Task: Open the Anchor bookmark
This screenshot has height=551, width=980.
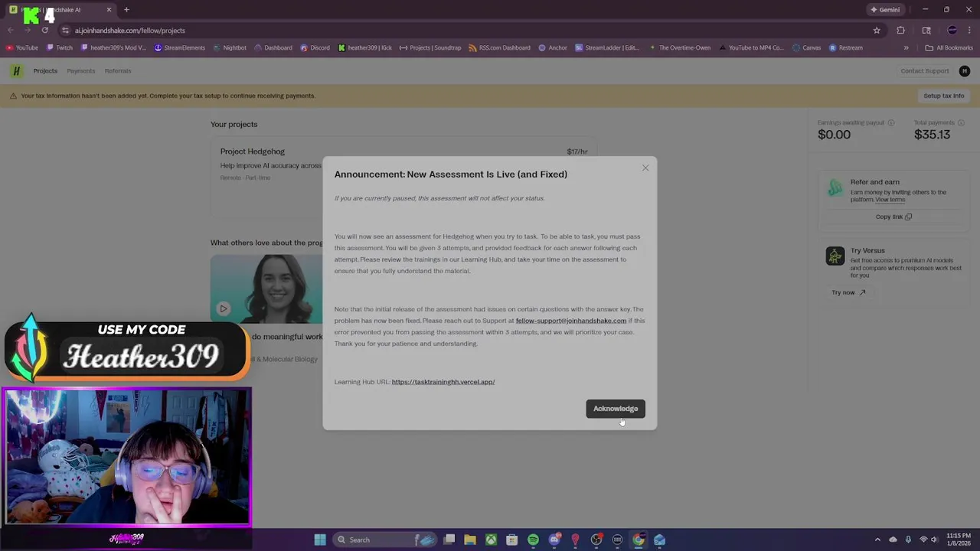Action: tap(553, 47)
